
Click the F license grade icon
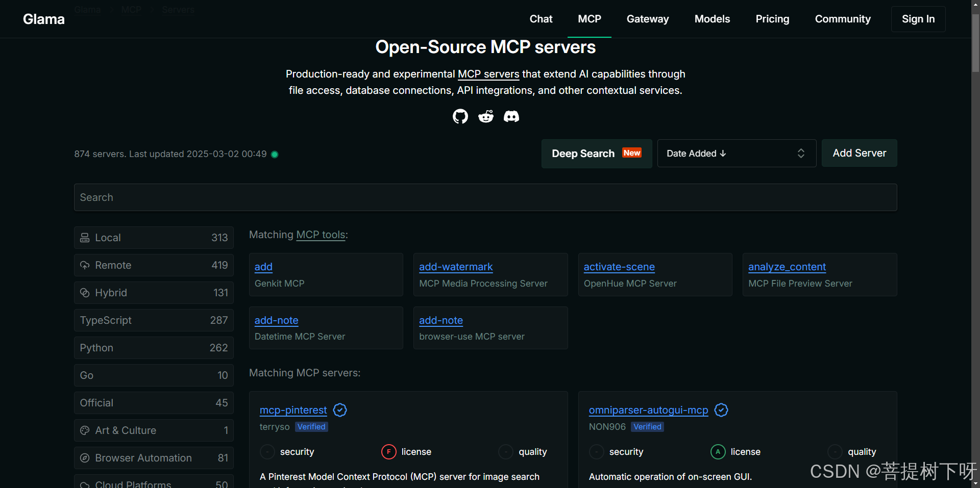(x=389, y=452)
